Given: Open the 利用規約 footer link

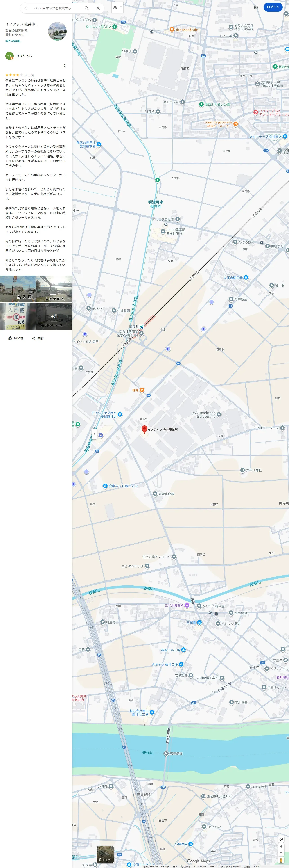Looking at the screenshot, I should [185, 866].
